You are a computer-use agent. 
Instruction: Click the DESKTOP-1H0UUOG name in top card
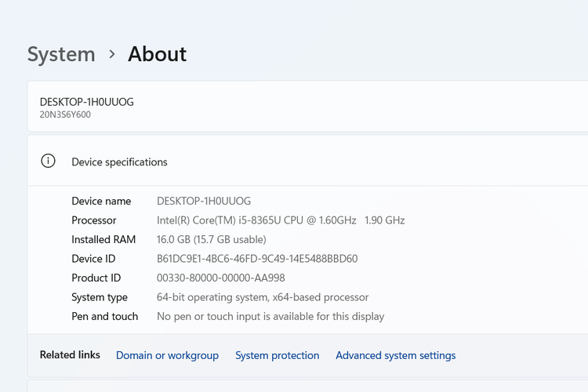click(x=86, y=102)
